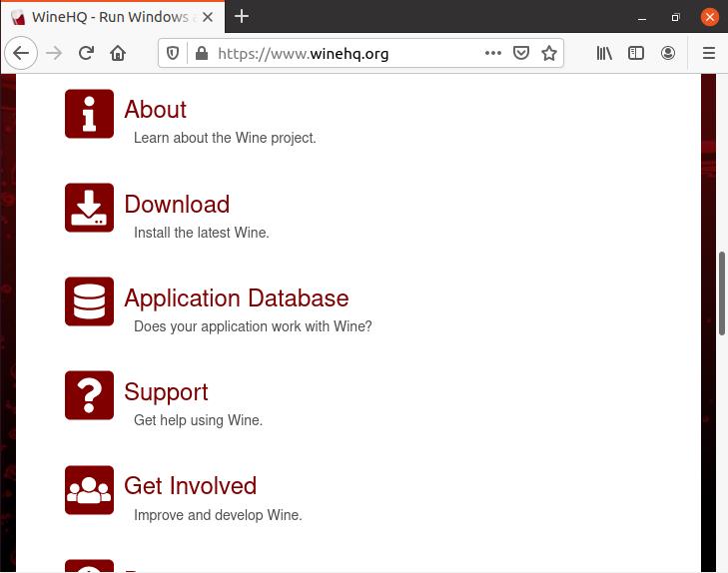Open tracking protection shield info
Viewport: 728px width, 573px height.
173,53
